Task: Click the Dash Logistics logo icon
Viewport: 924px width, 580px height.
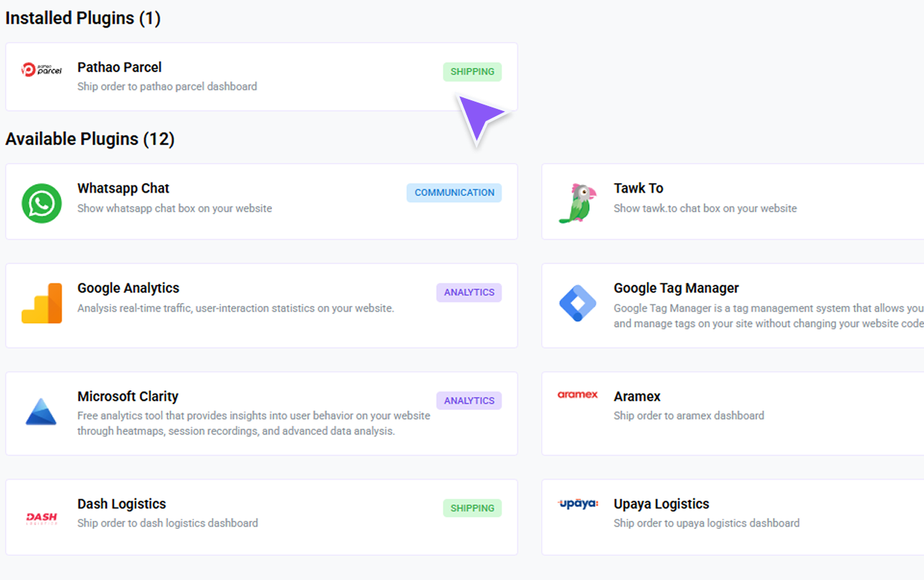Action: point(41,518)
